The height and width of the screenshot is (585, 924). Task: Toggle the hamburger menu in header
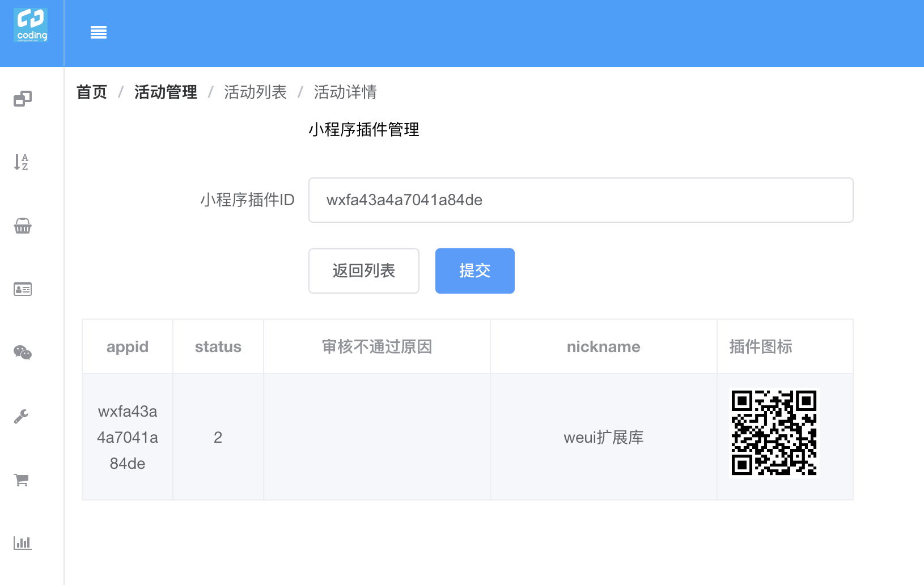pos(99,33)
